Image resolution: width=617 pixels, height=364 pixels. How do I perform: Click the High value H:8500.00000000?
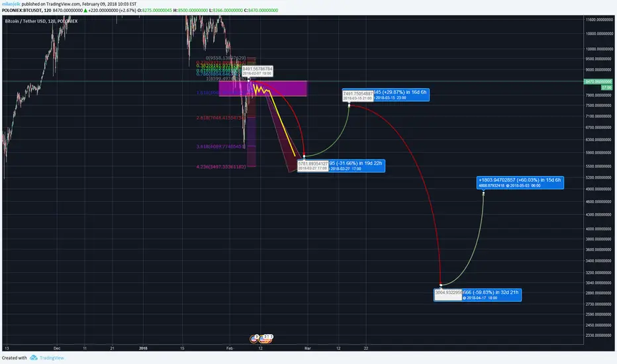[191, 10]
